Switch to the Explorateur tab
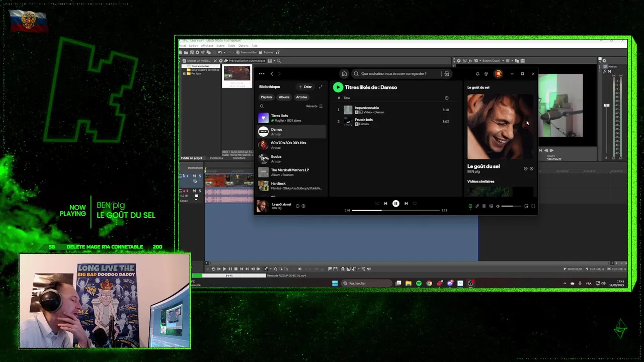The width and height of the screenshot is (644, 362). click(x=216, y=158)
